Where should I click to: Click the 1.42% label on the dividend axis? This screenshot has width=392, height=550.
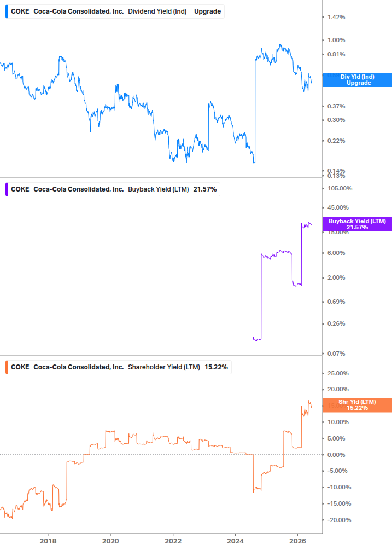click(336, 17)
